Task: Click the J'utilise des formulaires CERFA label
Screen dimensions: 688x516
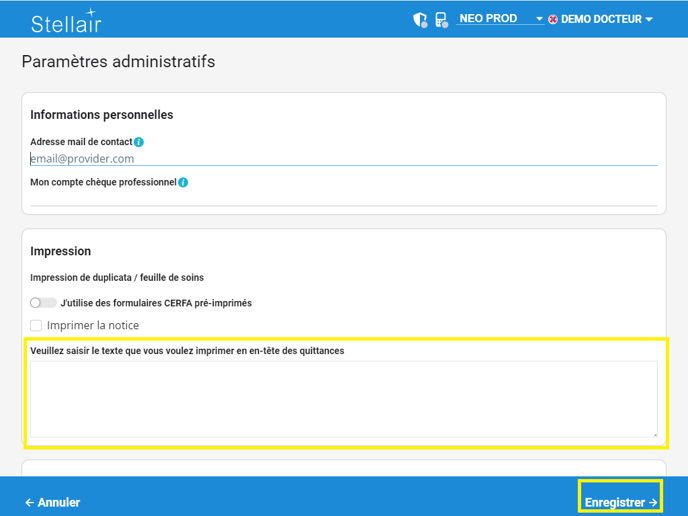Action: tap(156, 303)
